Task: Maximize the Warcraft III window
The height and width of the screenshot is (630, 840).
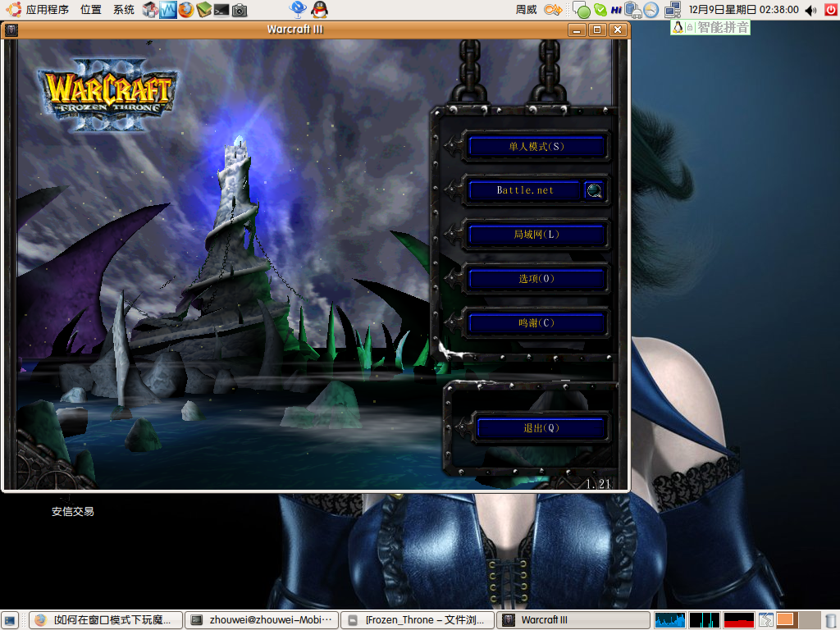Action: pyautogui.click(x=597, y=30)
